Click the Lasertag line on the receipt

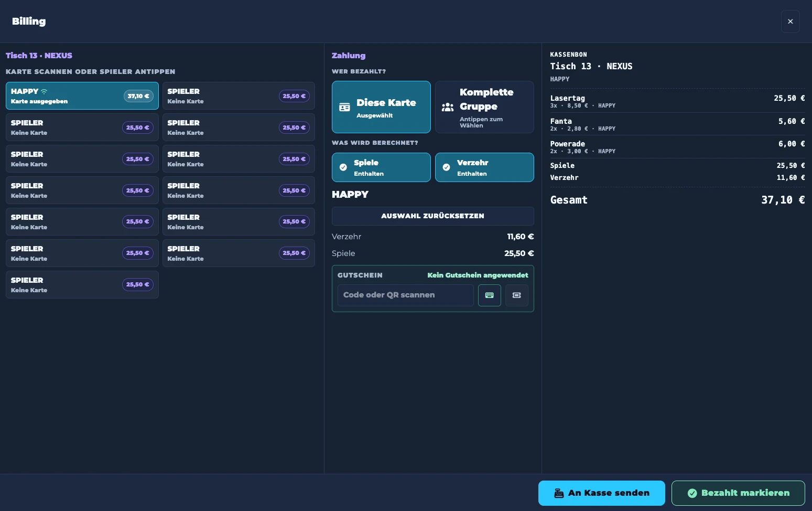pyautogui.click(x=677, y=101)
